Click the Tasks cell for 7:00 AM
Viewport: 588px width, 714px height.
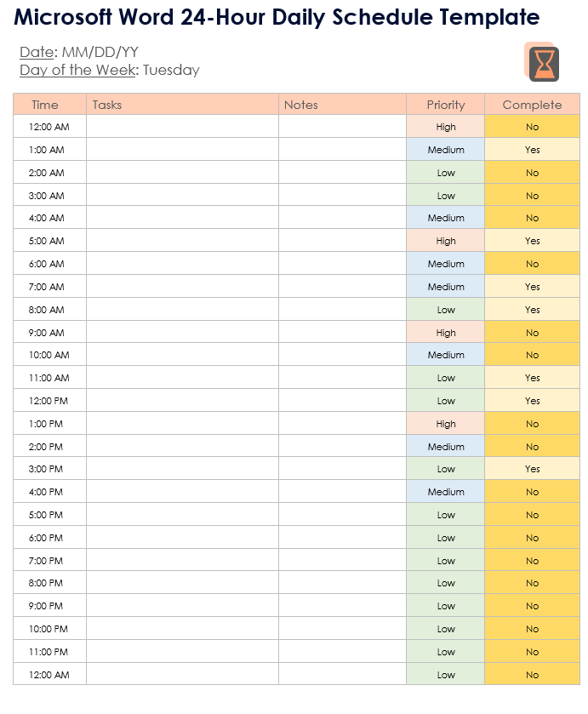click(182, 287)
